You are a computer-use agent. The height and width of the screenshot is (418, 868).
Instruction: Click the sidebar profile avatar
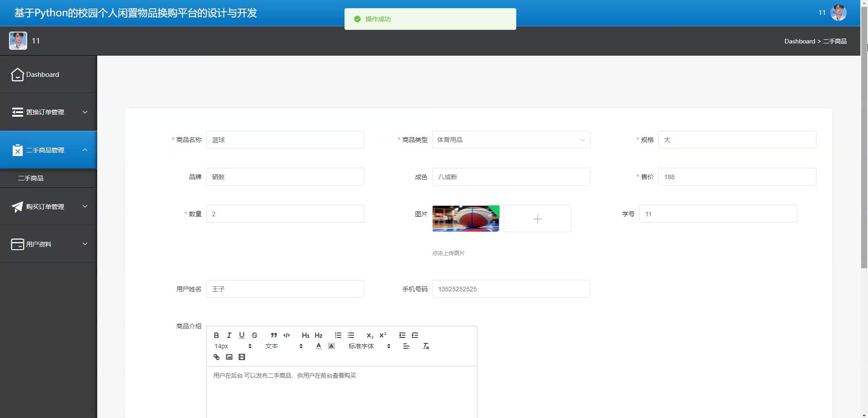(18, 41)
